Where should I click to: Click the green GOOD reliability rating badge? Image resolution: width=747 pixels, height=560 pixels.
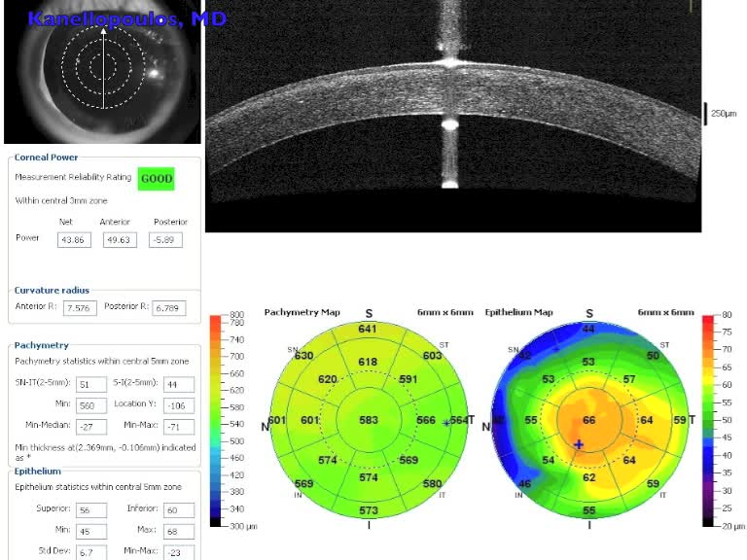pyautogui.click(x=156, y=179)
